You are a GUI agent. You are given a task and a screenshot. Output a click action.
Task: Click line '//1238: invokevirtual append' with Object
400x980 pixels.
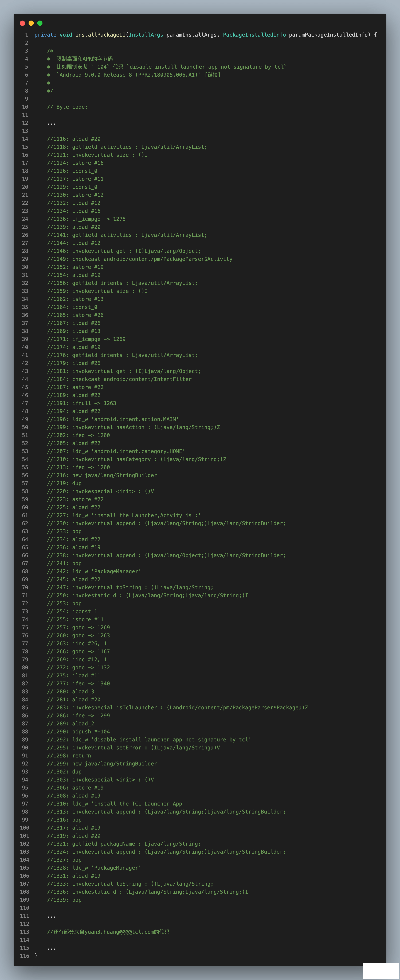pyautogui.click(x=166, y=555)
